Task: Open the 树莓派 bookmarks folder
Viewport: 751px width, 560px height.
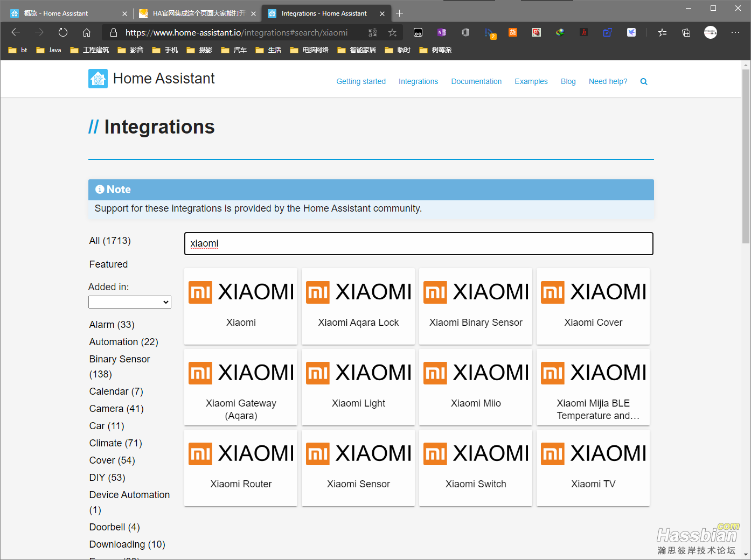Action: pos(435,50)
